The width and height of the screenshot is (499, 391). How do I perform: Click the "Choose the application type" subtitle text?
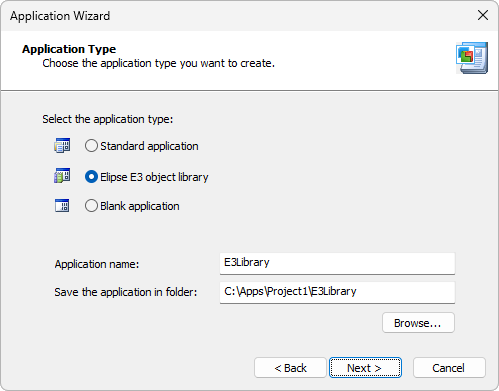point(159,63)
